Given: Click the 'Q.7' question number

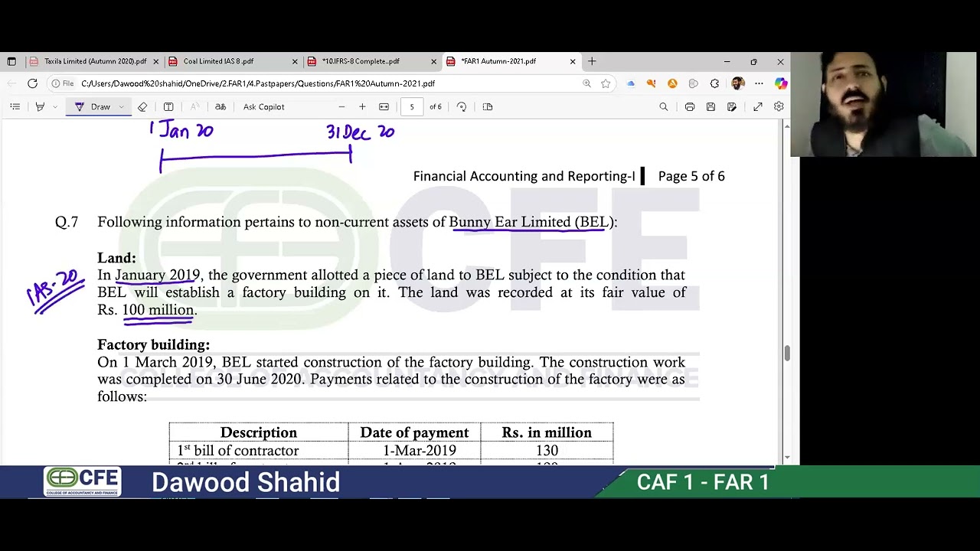Looking at the screenshot, I should point(67,222).
